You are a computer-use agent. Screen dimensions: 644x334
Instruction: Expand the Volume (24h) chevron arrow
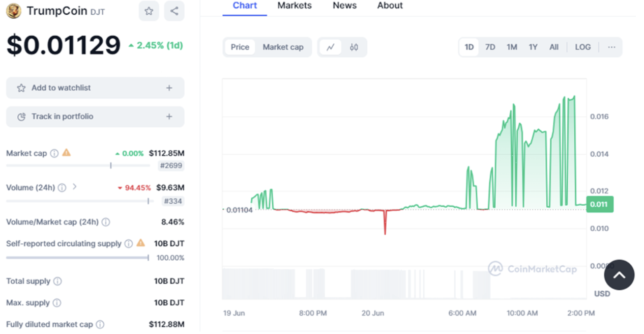pos(75,187)
